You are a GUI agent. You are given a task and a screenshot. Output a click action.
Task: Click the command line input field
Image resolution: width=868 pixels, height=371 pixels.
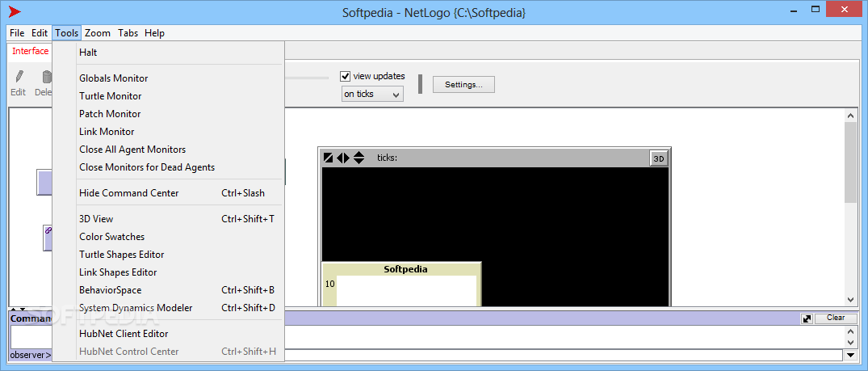pos(564,355)
